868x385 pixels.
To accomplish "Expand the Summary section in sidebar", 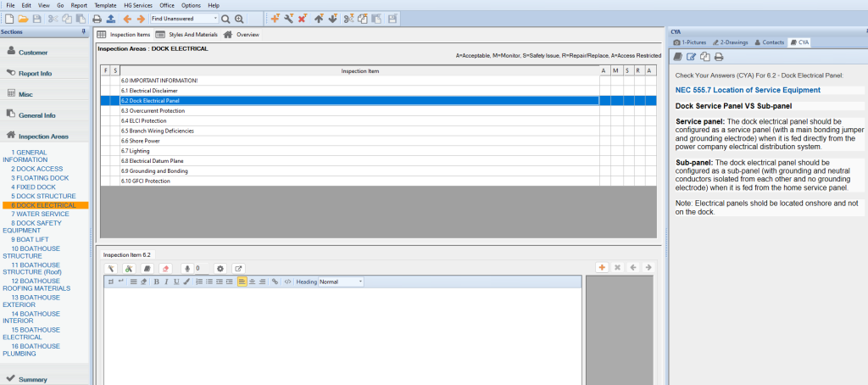I will click(32, 379).
